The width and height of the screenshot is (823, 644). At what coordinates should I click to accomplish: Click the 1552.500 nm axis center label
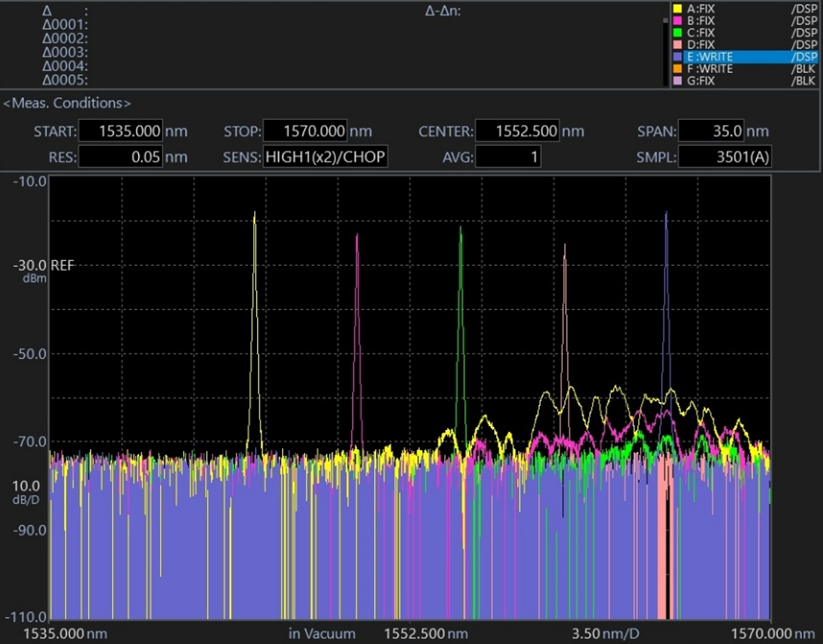point(425,633)
